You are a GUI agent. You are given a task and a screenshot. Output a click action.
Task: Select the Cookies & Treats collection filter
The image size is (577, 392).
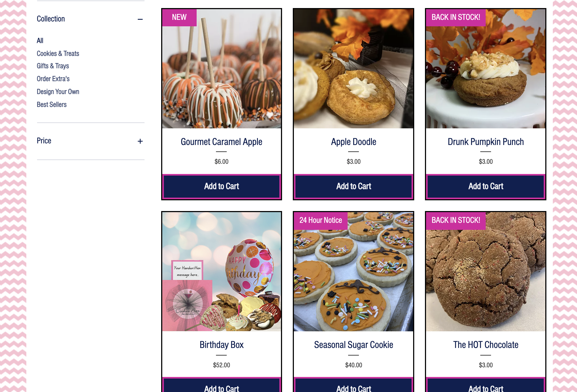tap(58, 53)
